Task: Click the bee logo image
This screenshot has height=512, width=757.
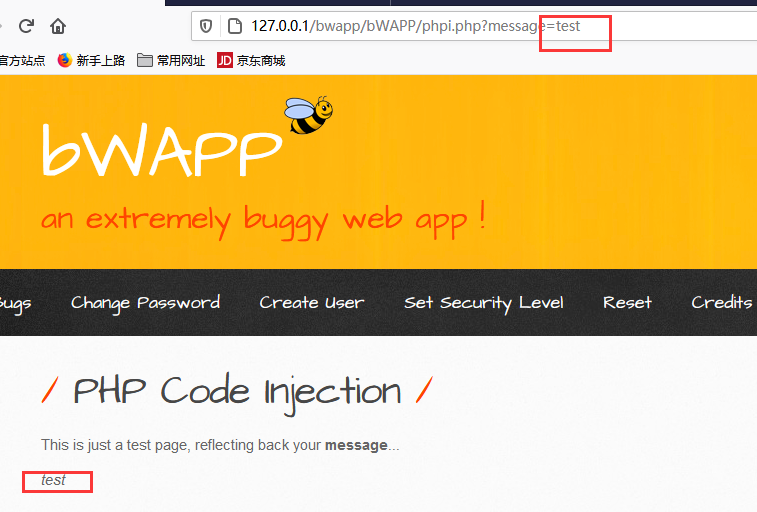Action: point(308,114)
